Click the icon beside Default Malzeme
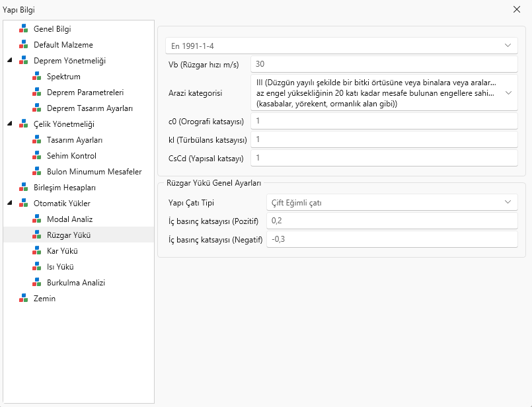532x407 pixels. click(23, 44)
